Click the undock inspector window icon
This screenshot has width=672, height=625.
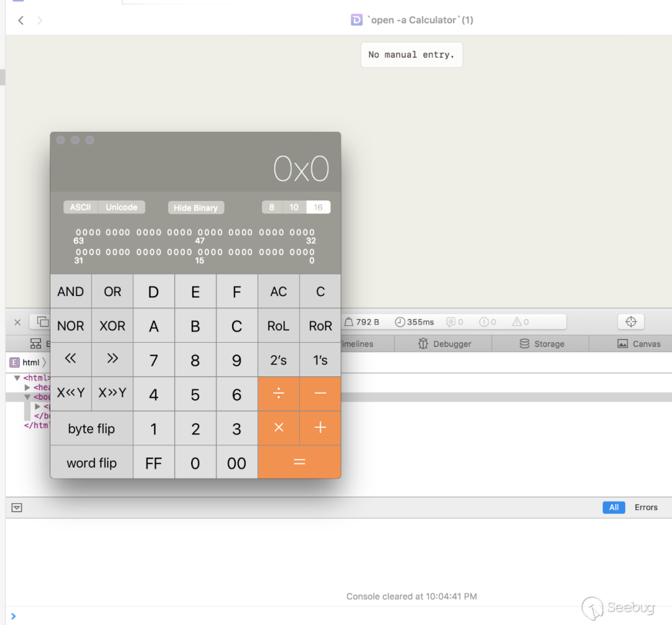(42, 322)
